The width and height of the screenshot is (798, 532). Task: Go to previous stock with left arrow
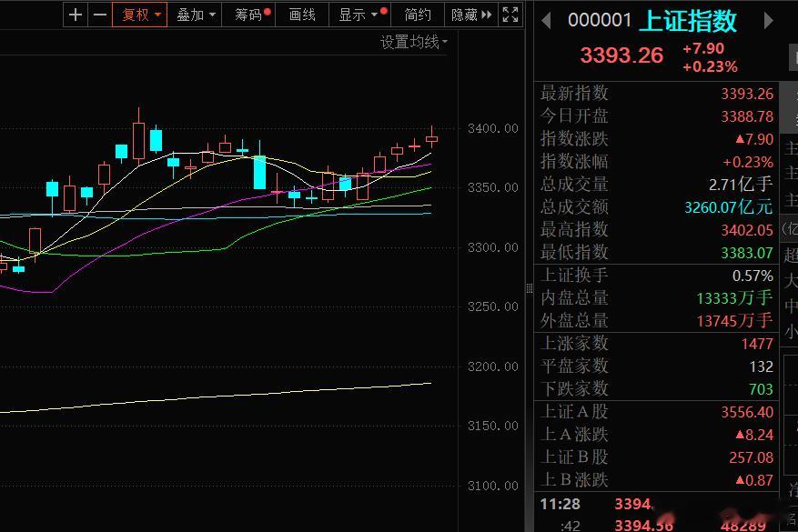pyautogui.click(x=546, y=21)
